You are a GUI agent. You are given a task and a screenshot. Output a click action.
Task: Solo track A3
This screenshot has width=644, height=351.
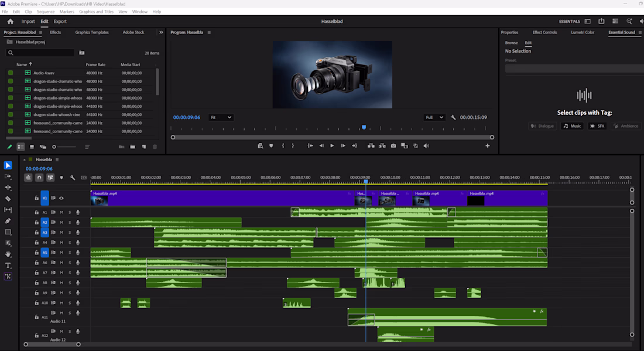point(70,232)
